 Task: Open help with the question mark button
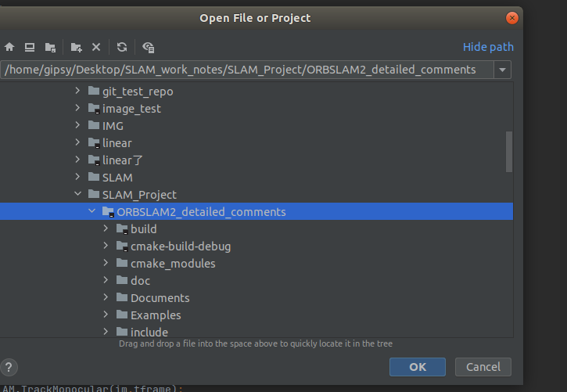[9, 367]
